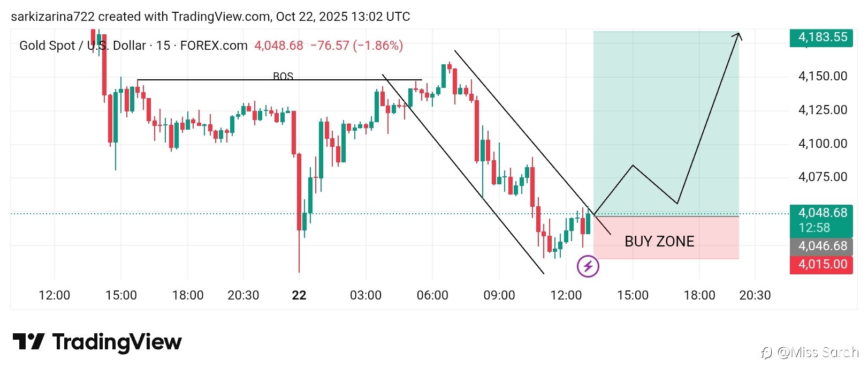Click the TradingView logo mark at bottom left
Screen dimensions: 868x374
coord(28,341)
